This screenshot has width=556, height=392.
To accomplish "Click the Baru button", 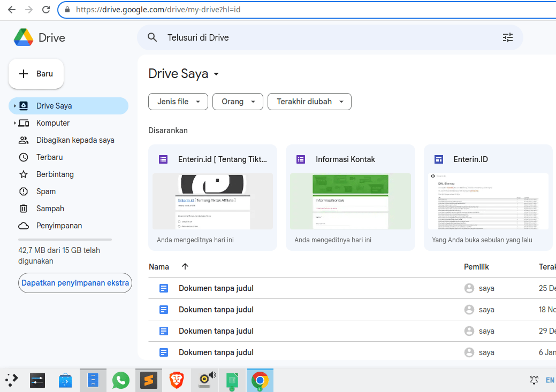I will tap(36, 73).
